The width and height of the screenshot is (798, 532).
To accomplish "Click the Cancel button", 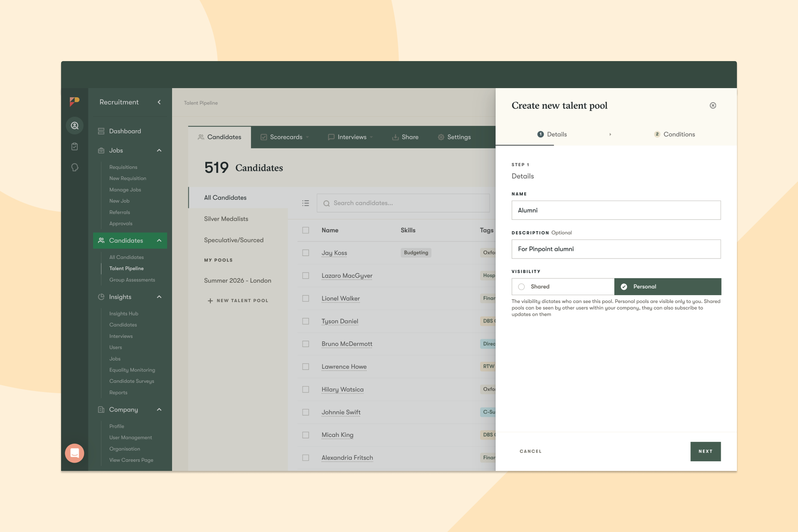I will pyautogui.click(x=530, y=451).
